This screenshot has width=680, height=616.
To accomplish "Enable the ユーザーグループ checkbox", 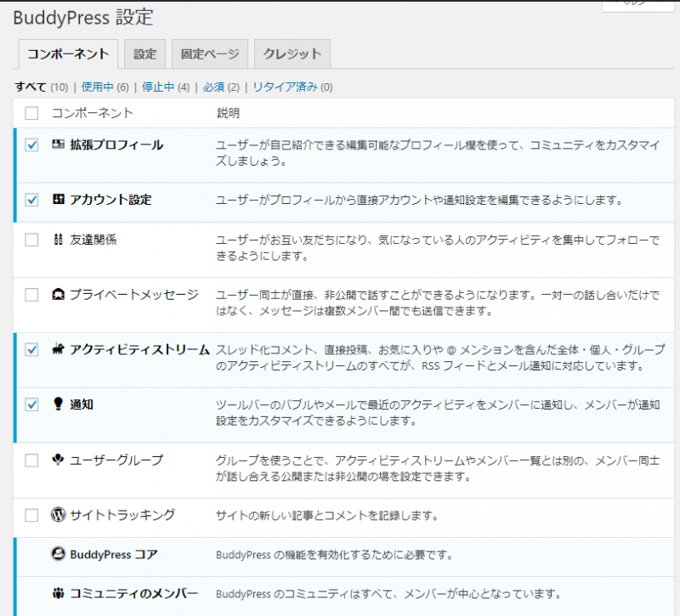I will coord(31,461).
